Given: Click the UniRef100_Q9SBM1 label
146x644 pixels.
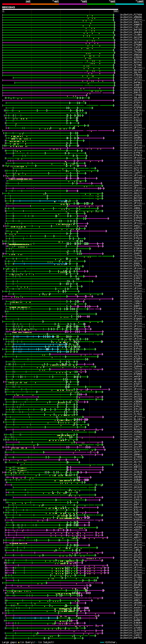Looking at the screenshot, I should point(131,138).
